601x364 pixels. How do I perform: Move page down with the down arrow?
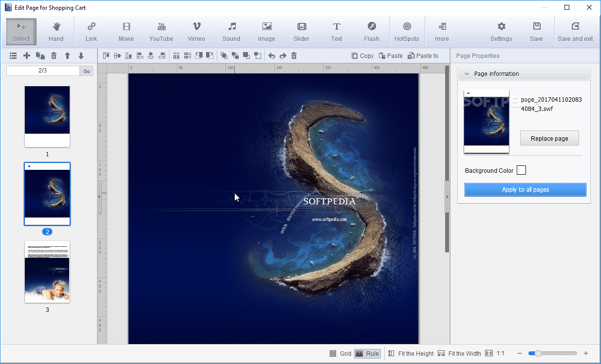81,56
